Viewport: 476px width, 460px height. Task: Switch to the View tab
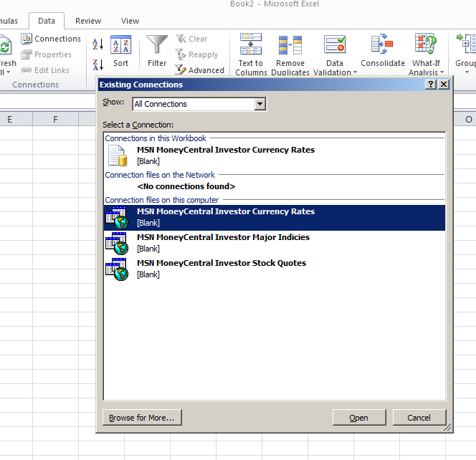click(130, 21)
